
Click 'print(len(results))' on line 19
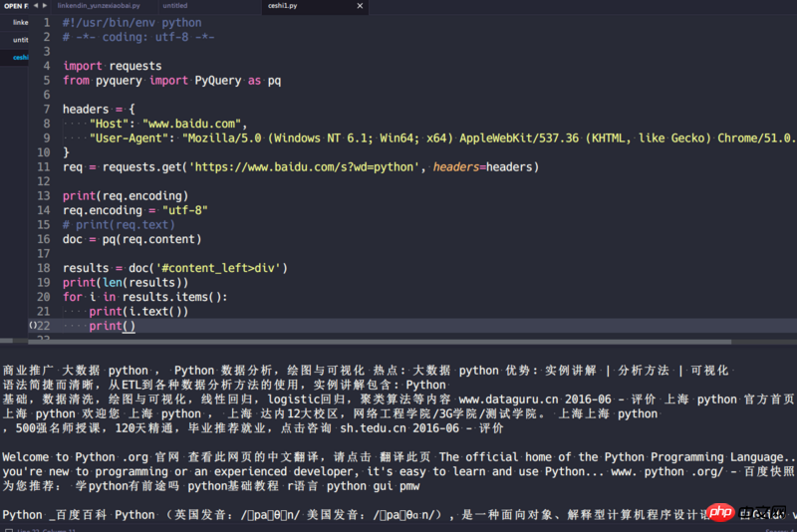pyautogui.click(x=126, y=283)
